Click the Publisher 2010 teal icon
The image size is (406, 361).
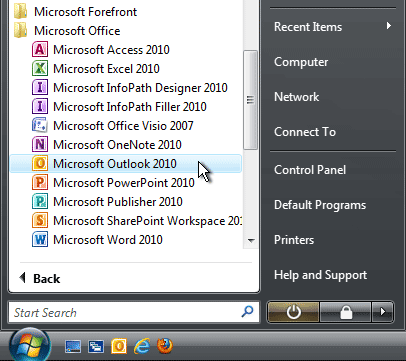point(40,202)
